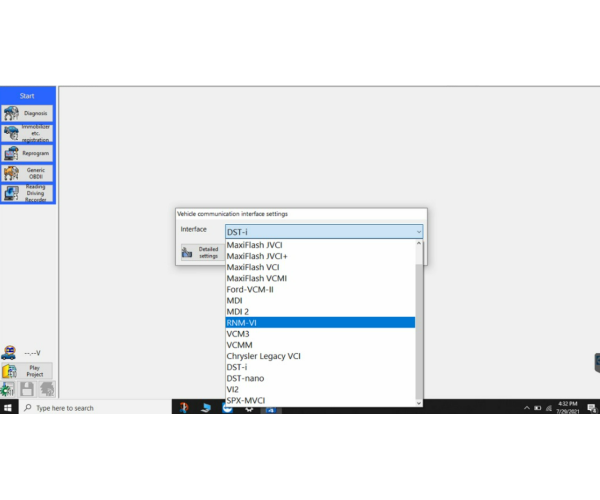
Task: Select DST-i in the dropdown list
Action: tap(320, 367)
